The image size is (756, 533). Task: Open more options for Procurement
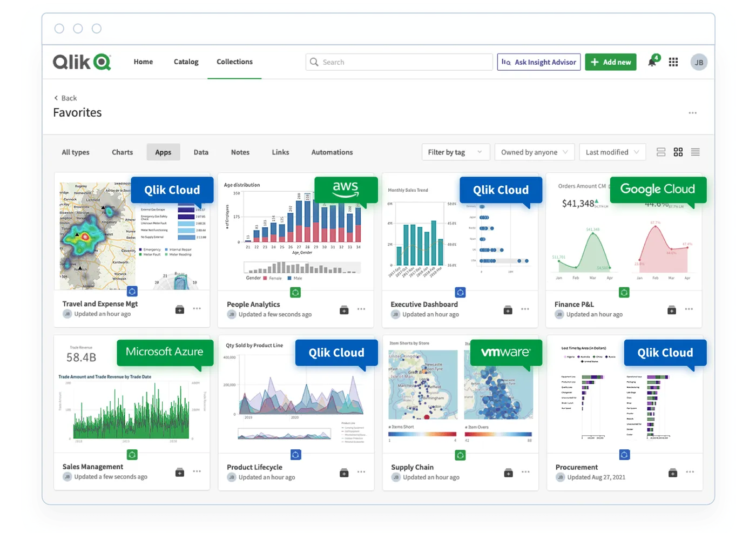point(690,472)
